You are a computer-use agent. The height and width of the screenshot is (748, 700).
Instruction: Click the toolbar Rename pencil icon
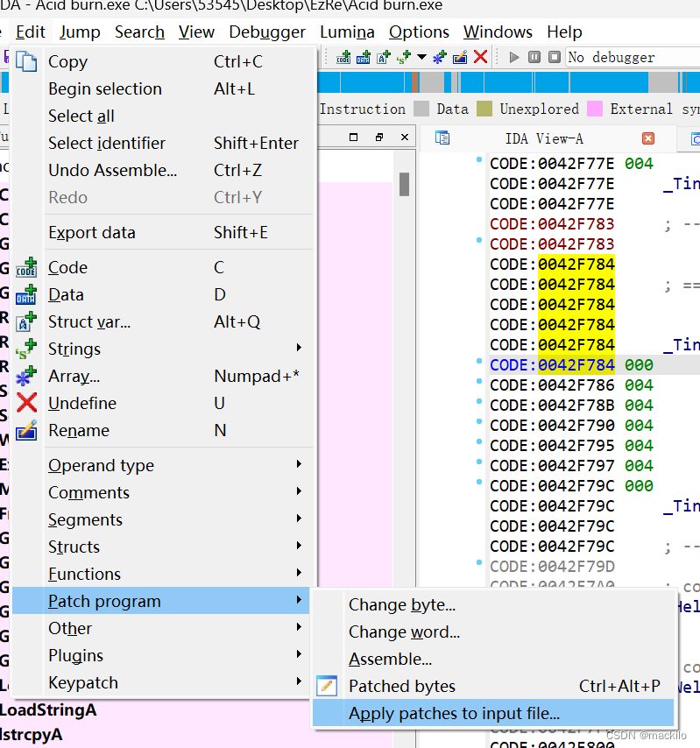(460, 57)
